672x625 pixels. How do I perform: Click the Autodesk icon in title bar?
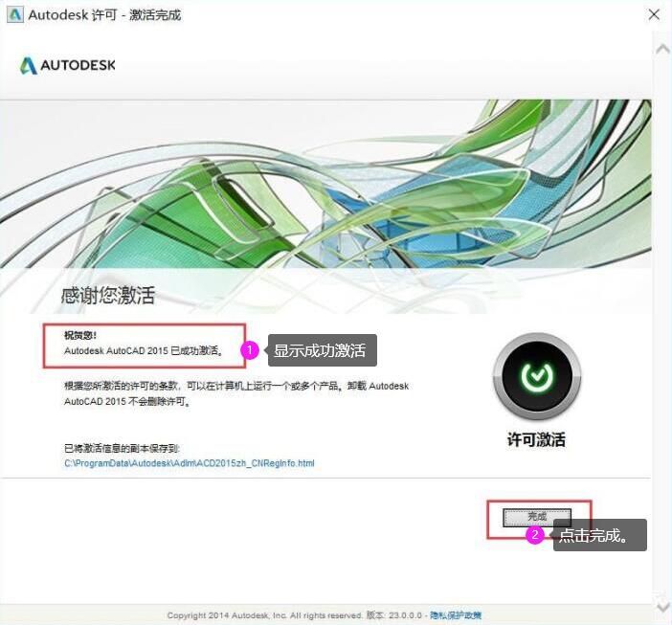coord(15,14)
